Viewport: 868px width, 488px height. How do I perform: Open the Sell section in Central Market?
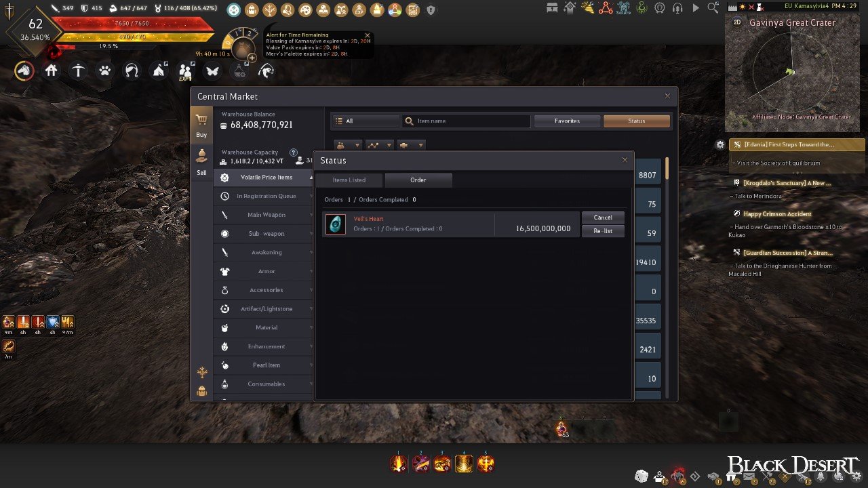(201, 161)
